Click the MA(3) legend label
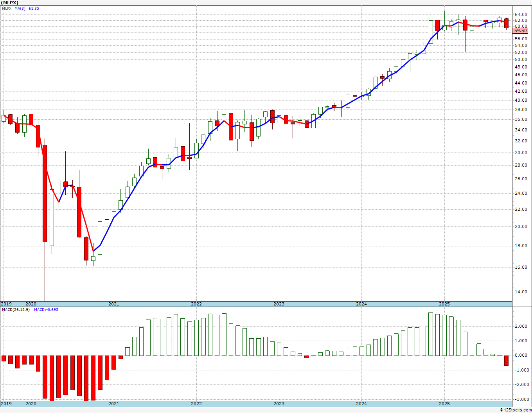532x413 pixels. point(20,9)
